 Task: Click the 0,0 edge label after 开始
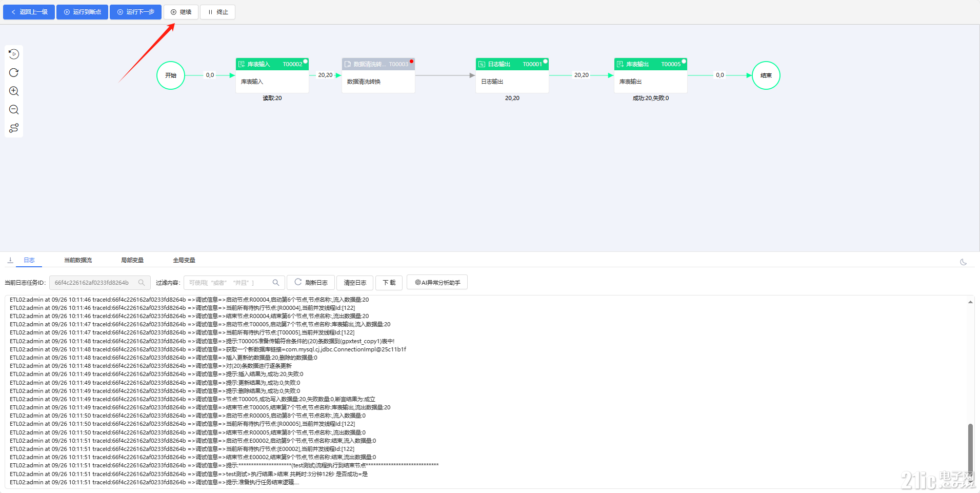click(210, 75)
